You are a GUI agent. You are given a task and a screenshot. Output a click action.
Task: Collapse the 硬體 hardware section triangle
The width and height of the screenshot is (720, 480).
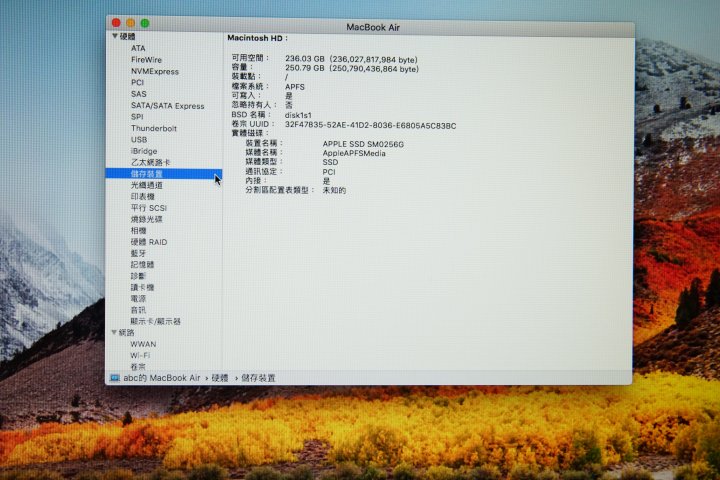coord(115,36)
